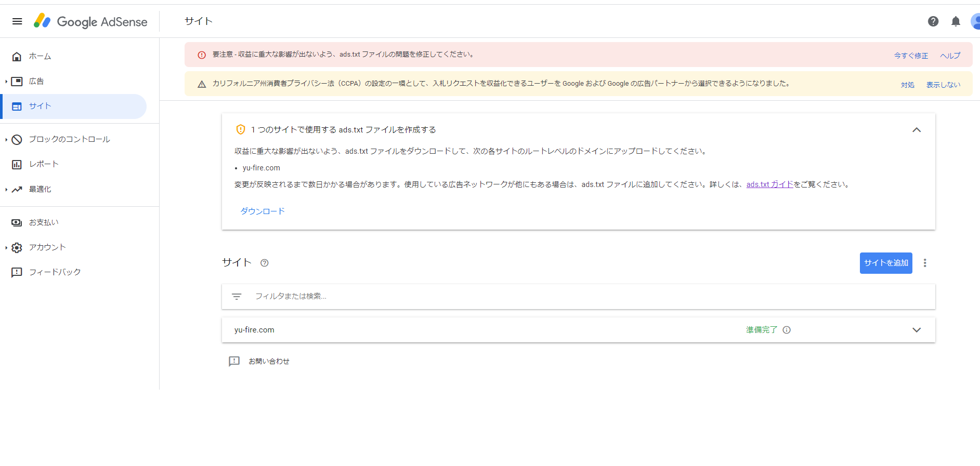Viewport: 980px width, 466px height.
Task: Click the Google AdSense logo
Action: point(91,21)
